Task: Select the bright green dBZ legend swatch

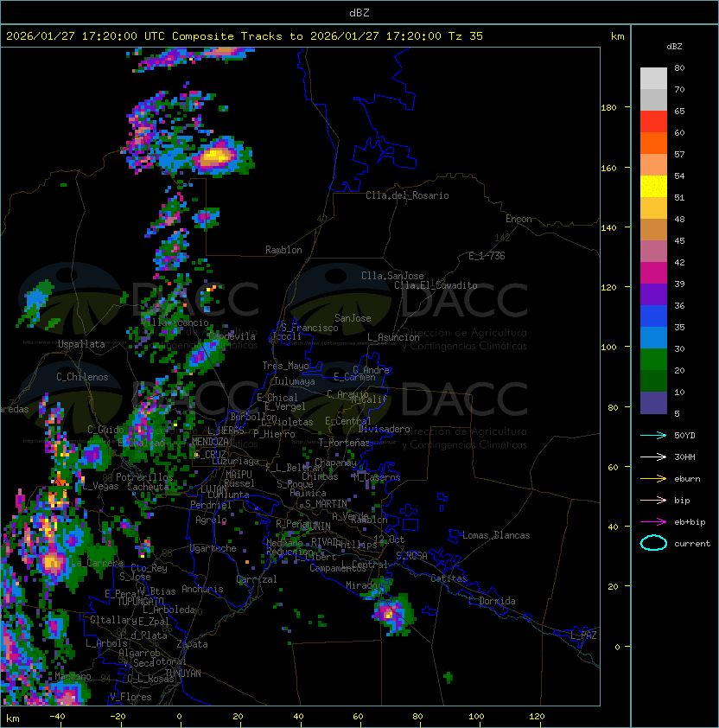Action: click(653, 360)
